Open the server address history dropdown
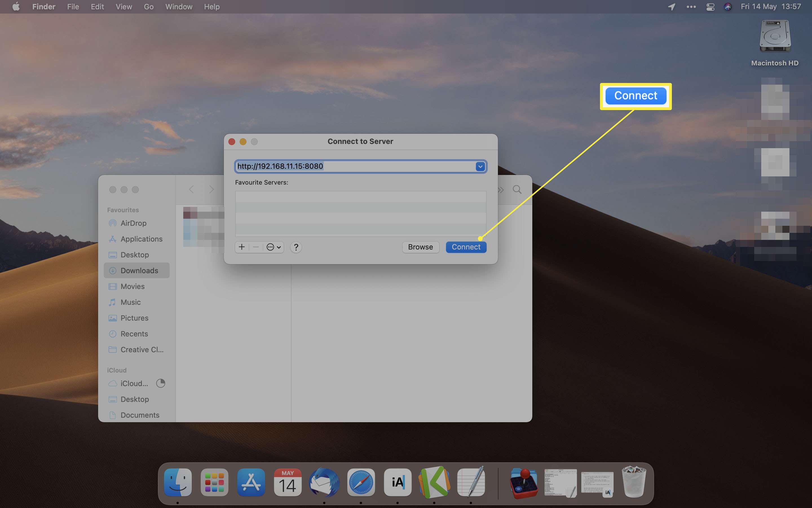Viewport: 812px width, 508px height. [480, 166]
